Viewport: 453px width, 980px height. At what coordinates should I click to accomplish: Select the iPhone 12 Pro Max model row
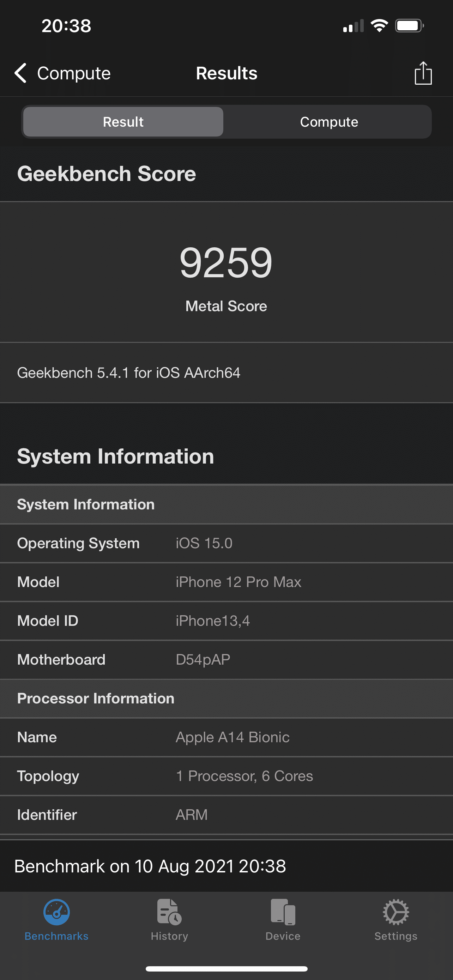click(x=226, y=582)
